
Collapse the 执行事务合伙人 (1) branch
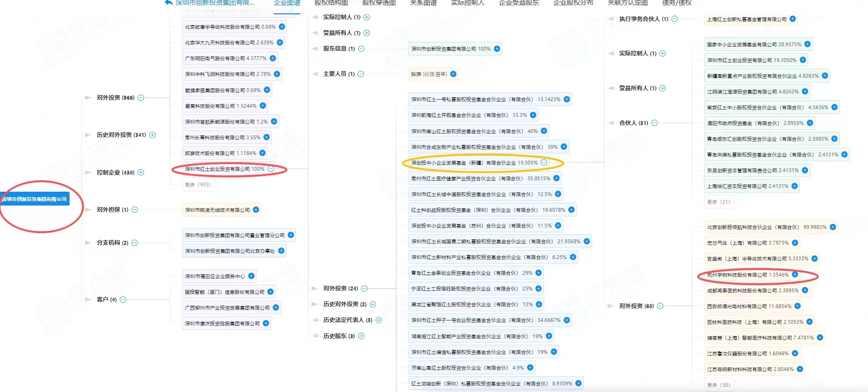click(x=675, y=19)
